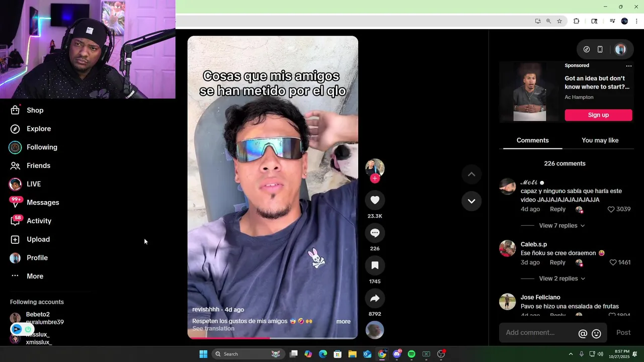Screen dimensions: 644x362
Task: Open Messages inbox
Action: tap(34, 203)
